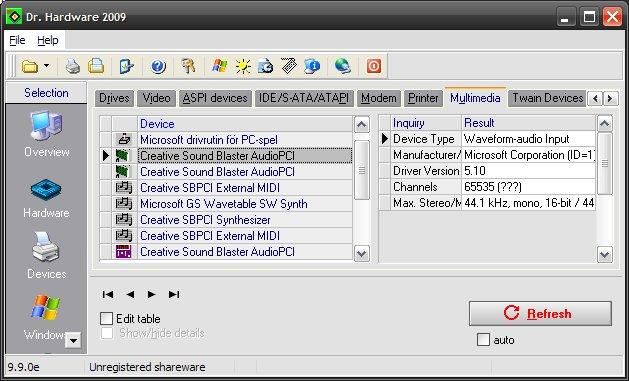This screenshot has height=381, width=629.
Task: Select Creative SBPCI Synthesizer row
Action: click(245, 220)
